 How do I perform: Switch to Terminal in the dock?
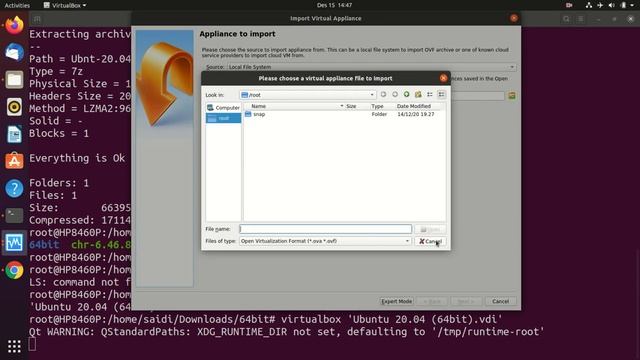tap(14, 216)
